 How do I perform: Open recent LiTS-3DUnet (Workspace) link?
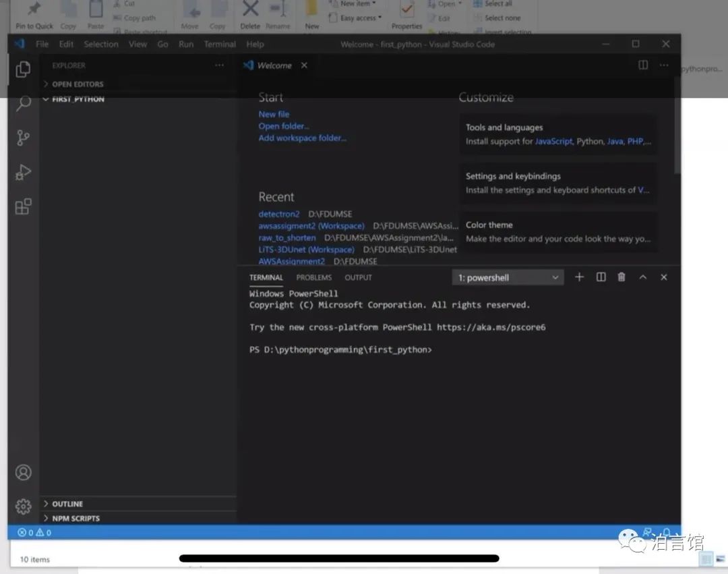coord(307,250)
